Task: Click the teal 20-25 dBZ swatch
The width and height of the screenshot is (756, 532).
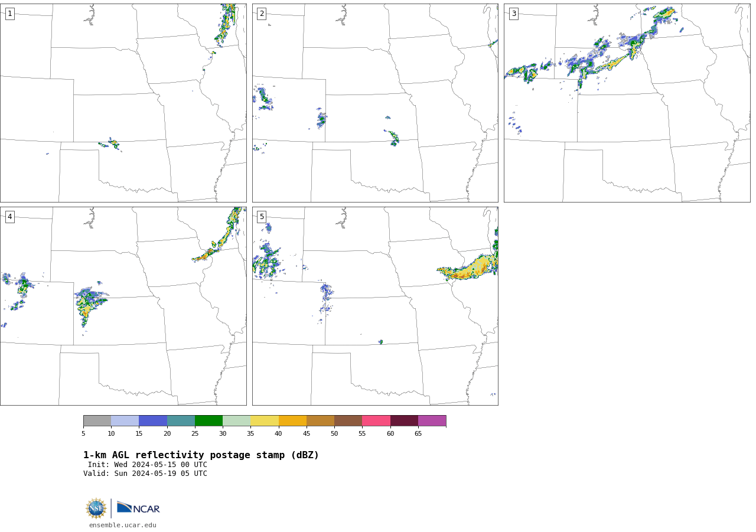Action: (x=181, y=420)
